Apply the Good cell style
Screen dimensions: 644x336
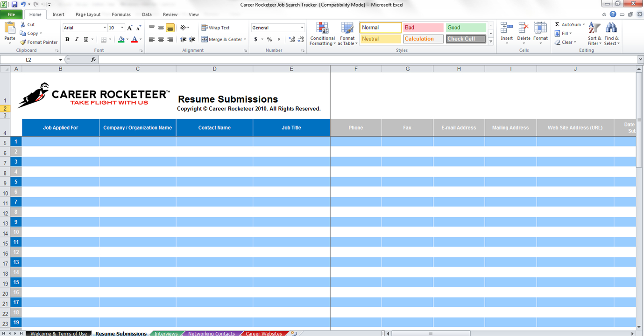(466, 28)
